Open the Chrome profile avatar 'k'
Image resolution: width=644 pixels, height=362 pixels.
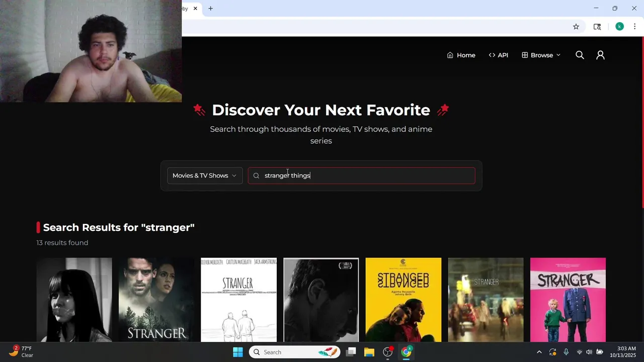(x=620, y=27)
